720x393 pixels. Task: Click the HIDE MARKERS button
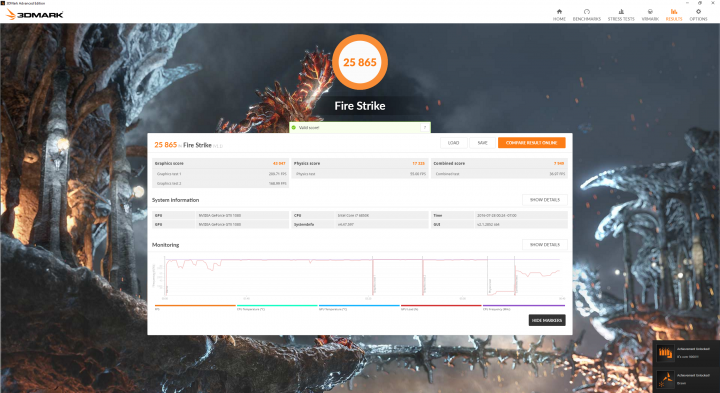[x=546, y=320]
